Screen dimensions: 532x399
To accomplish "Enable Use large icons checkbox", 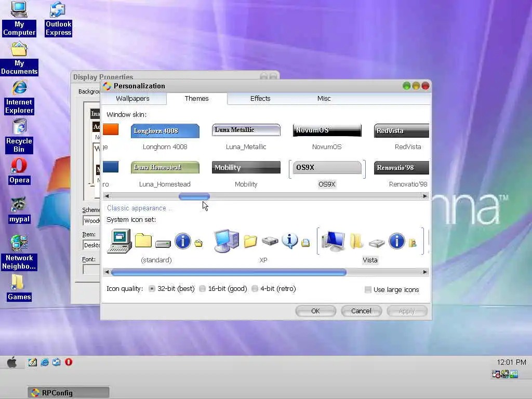I will click(368, 290).
